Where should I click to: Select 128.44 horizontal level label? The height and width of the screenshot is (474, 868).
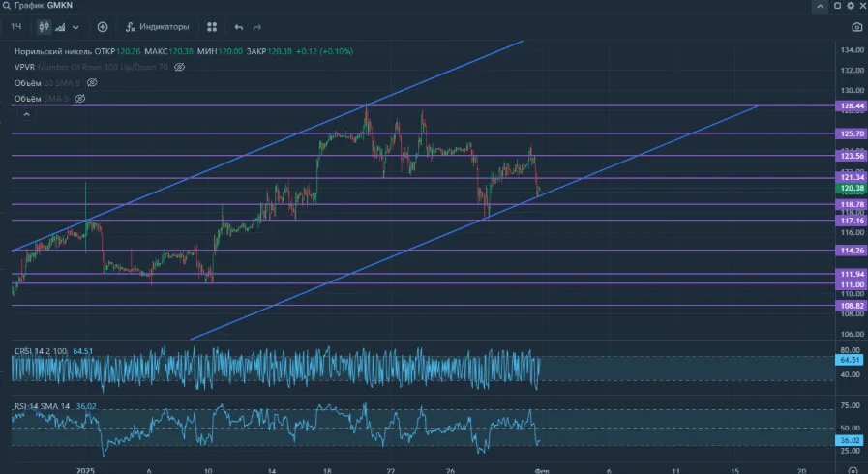click(852, 105)
